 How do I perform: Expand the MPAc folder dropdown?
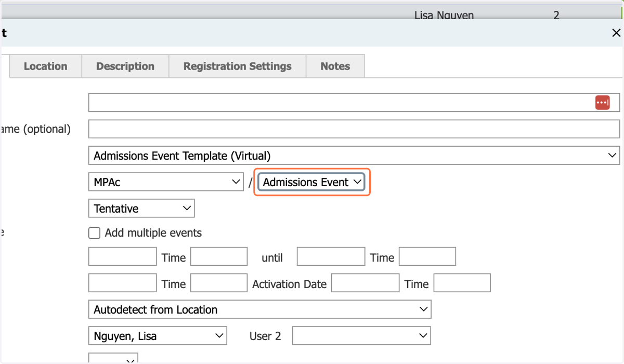tap(166, 183)
